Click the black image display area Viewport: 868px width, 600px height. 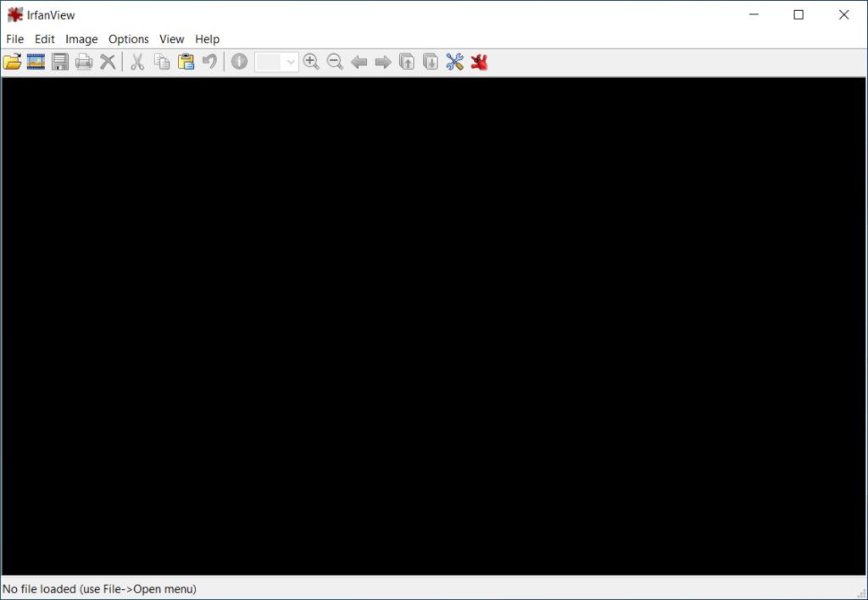tap(433, 326)
